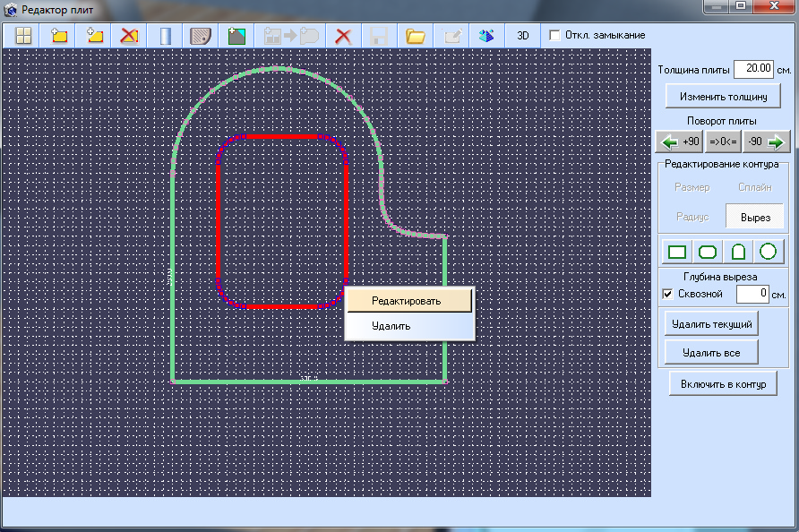Choose Удалить from context menu
The width and height of the screenshot is (799, 532).
point(391,326)
